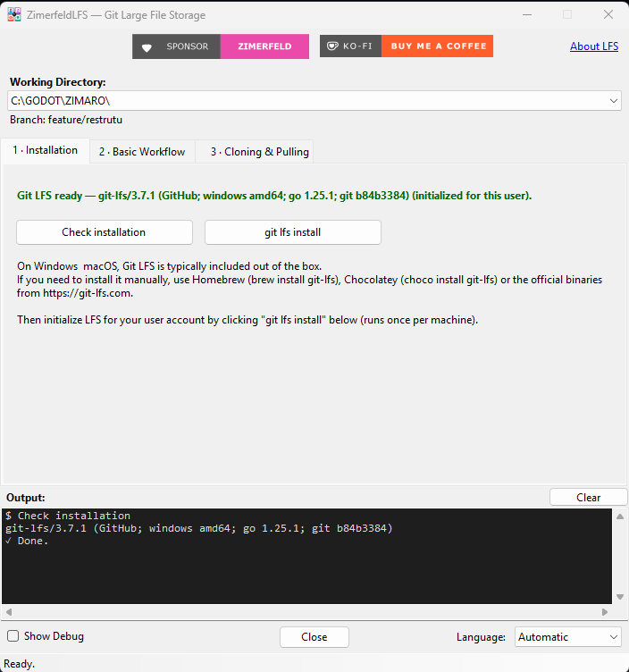The height and width of the screenshot is (672, 629).
Task: Click the 'Branch: feature/restrutu' label
Action: (66, 120)
